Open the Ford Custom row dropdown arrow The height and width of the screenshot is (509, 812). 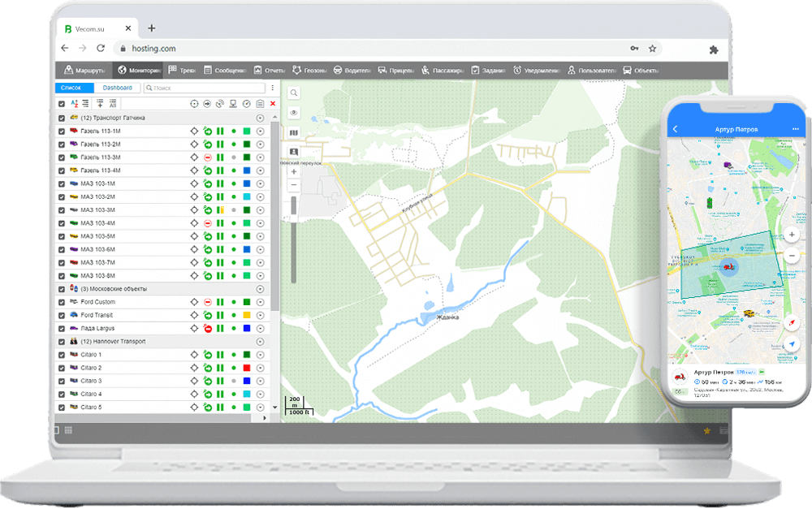click(x=260, y=302)
